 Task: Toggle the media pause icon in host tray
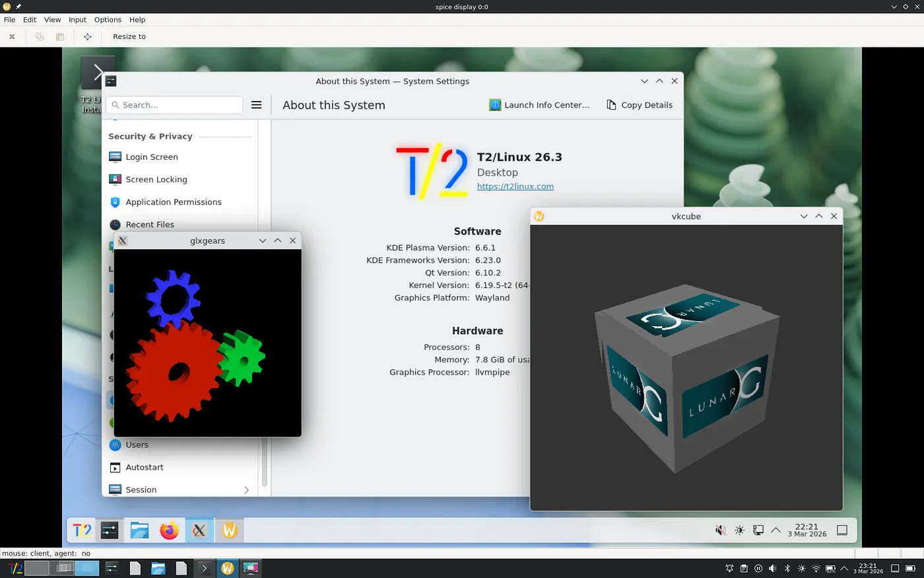click(x=758, y=568)
